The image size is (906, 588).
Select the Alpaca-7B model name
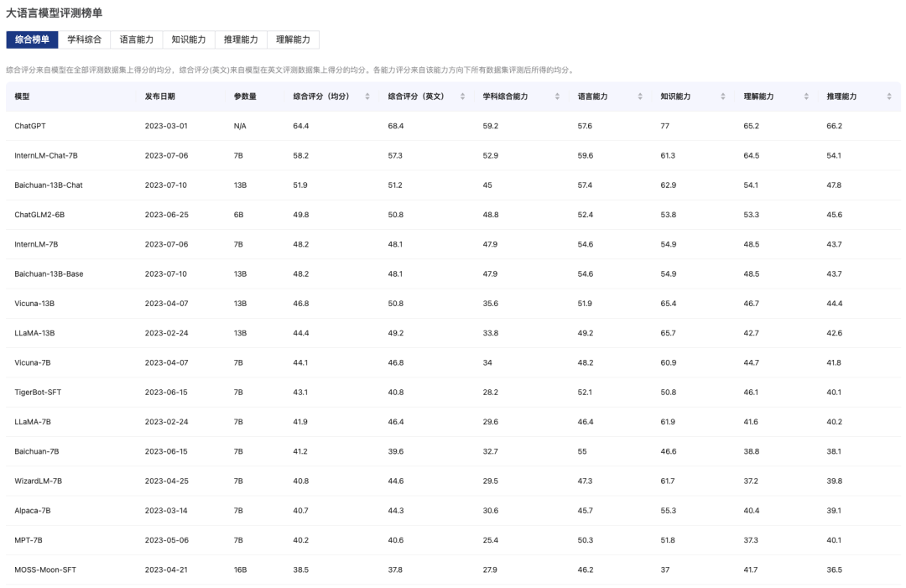click(33, 511)
